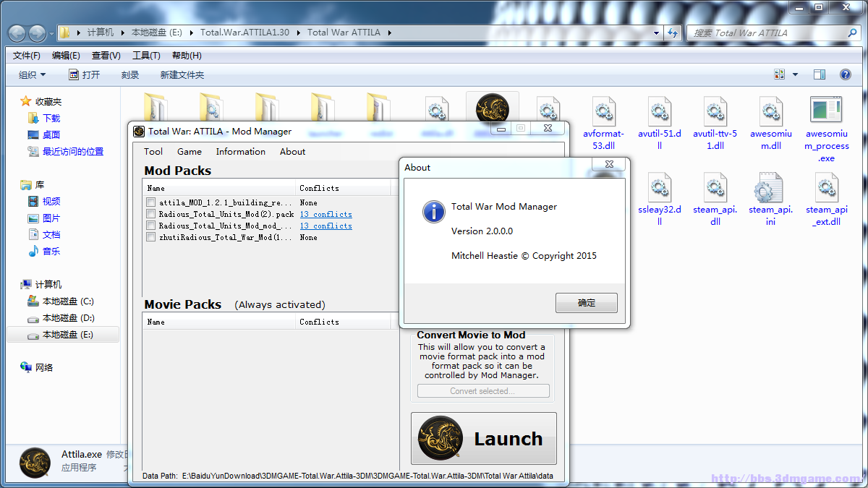Expand arrow after Total War ATTILA breadcrumb
Image resolution: width=868 pixels, height=488 pixels.
coord(388,33)
